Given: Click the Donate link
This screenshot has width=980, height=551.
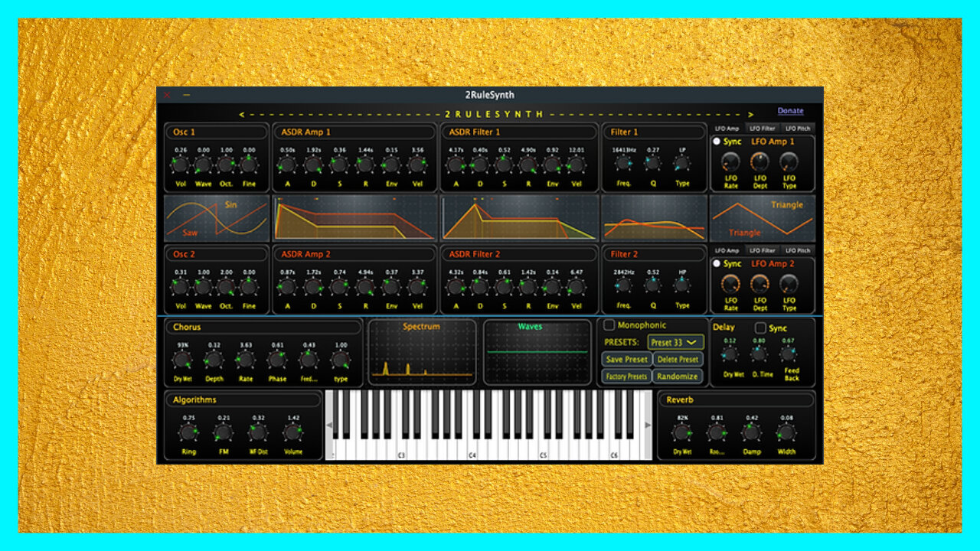Looking at the screenshot, I should click(x=790, y=111).
